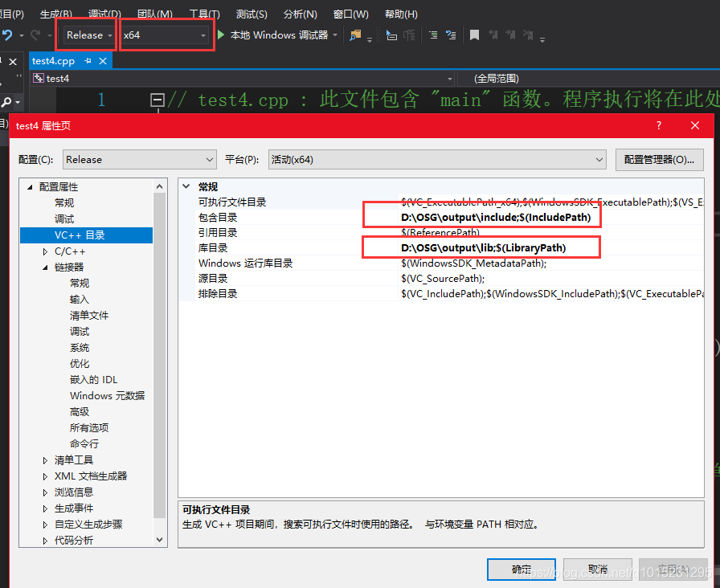Image resolution: width=720 pixels, height=588 pixels.
Task: Select 优化 under 链接器
Action: [x=80, y=364]
